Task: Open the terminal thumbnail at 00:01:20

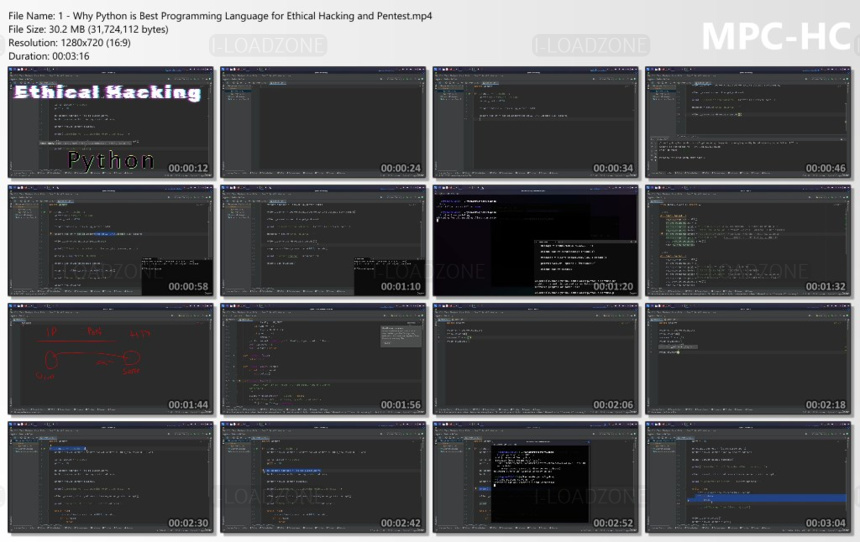Action: point(535,241)
